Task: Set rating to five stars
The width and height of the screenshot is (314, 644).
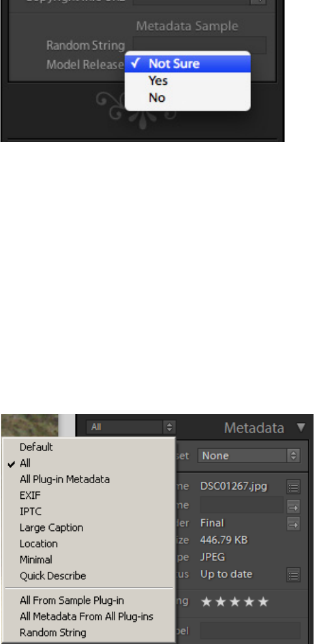Action: (x=264, y=602)
